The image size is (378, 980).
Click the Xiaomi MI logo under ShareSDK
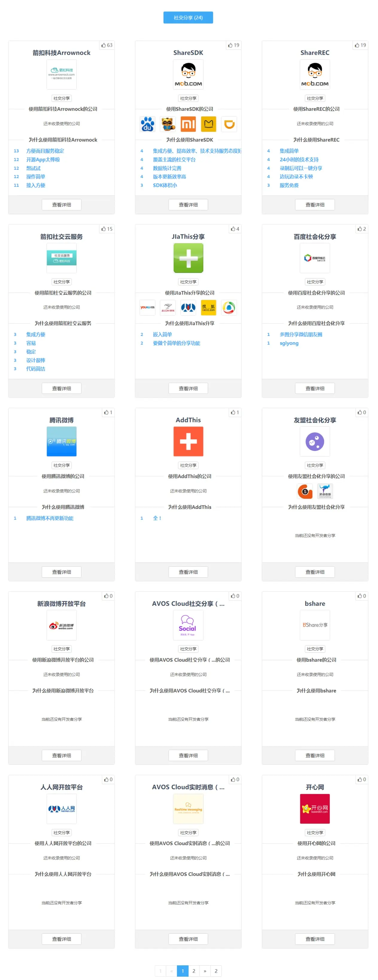pyautogui.click(x=188, y=124)
